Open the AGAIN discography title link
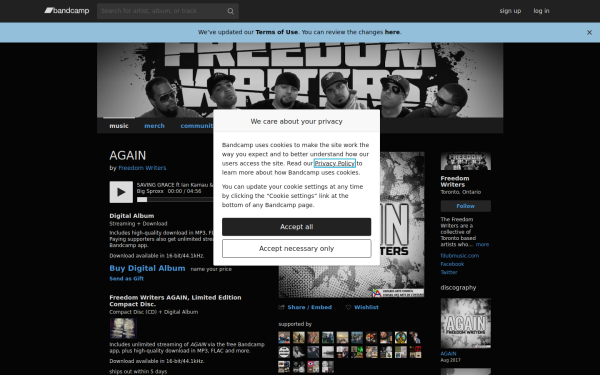Viewport: 600px width, 375px height. [x=448, y=354]
